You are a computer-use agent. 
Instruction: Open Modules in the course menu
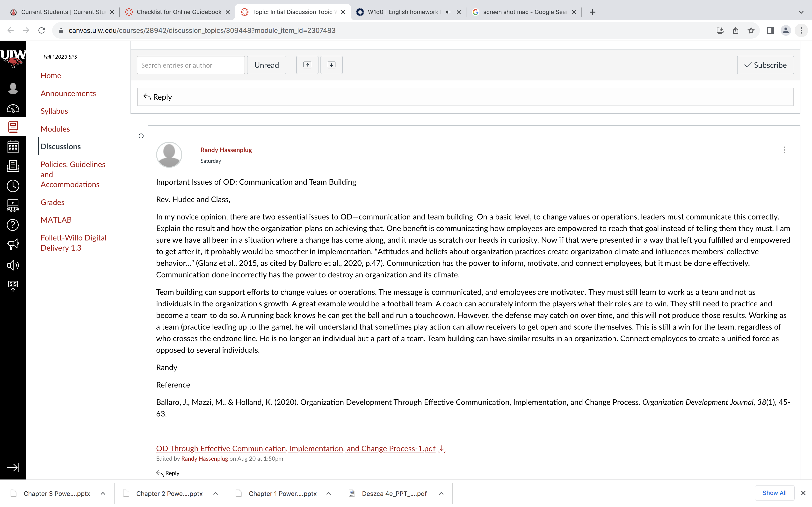(x=55, y=129)
